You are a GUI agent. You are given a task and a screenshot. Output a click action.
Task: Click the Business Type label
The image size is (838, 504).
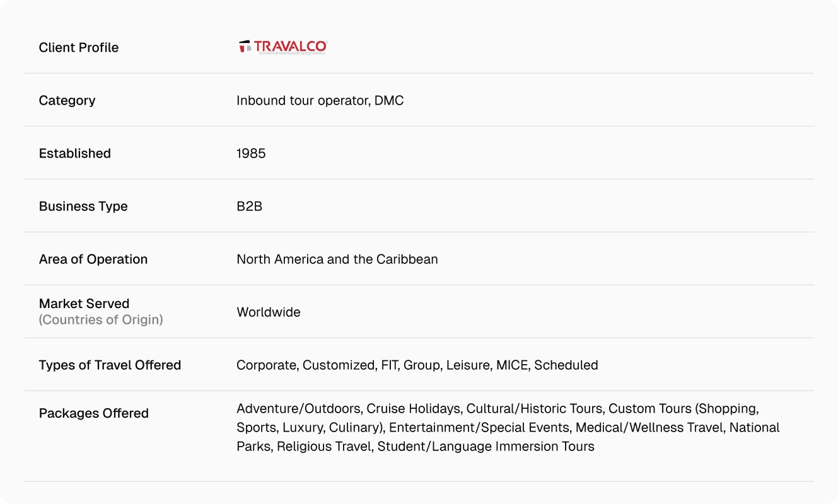pyautogui.click(x=83, y=206)
